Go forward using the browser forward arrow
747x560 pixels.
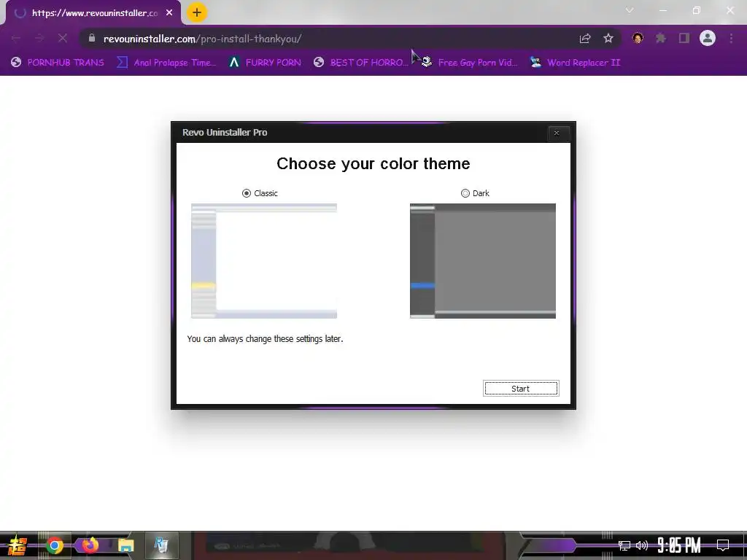(39, 38)
